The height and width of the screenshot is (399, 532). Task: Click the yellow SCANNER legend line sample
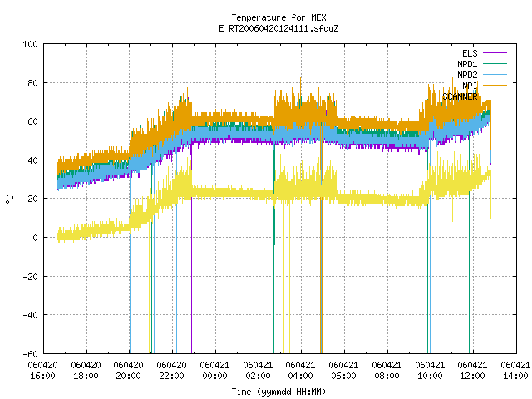pyautogui.click(x=495, y=96)
